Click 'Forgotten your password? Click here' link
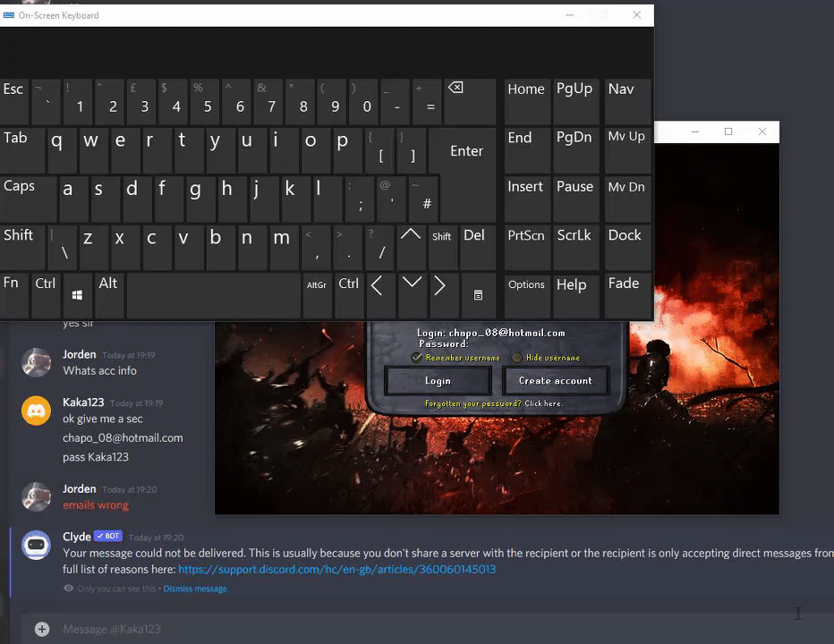The width and height of the screenshot is (834, 644). (x=494, y=403)
